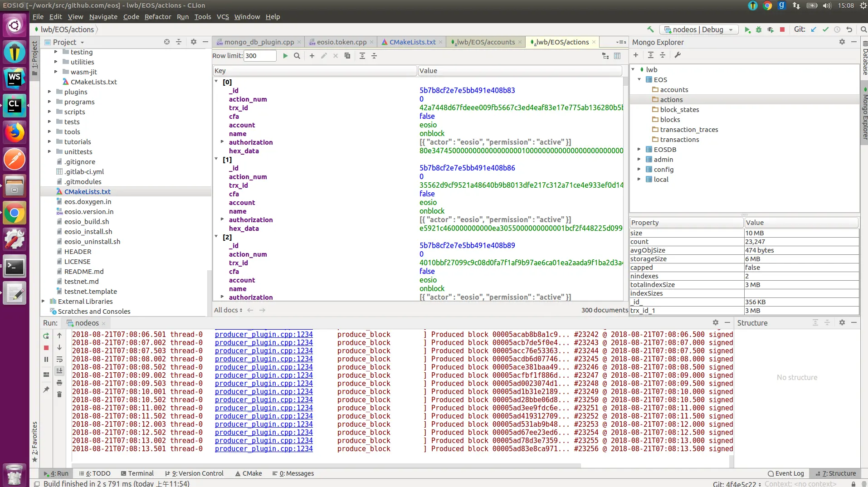Open the Refactor menu
The image size is (868, 487).
click(x=157, y=17)
